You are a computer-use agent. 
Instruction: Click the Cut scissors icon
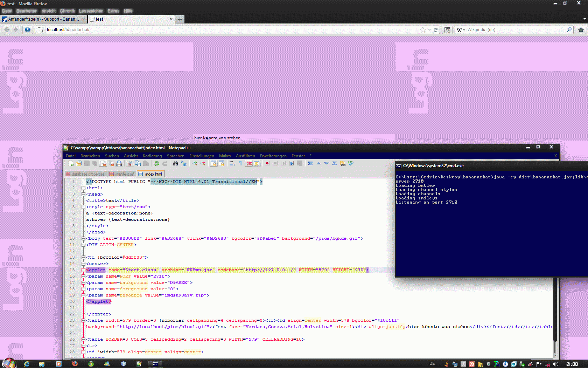(130, 164)
